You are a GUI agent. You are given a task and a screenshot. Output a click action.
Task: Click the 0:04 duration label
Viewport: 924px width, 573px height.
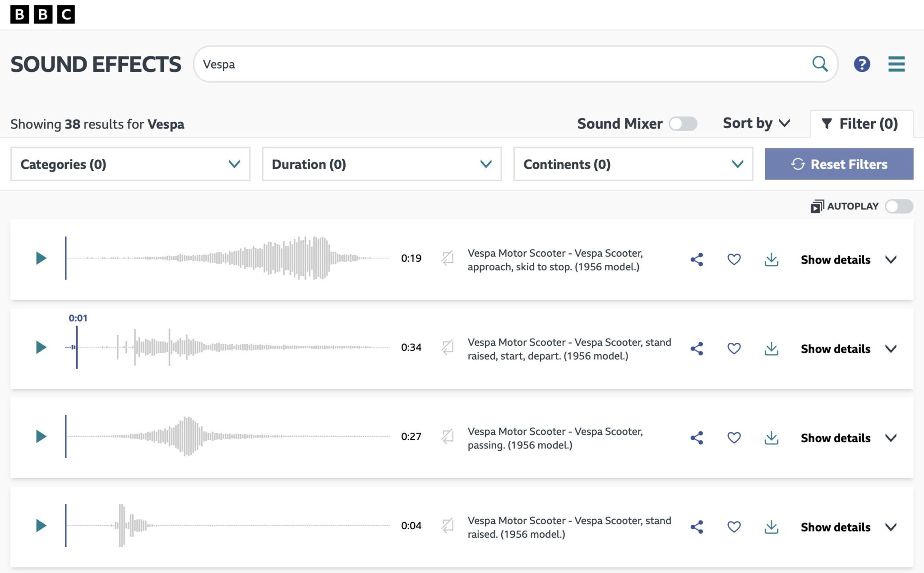coord(411,526)
